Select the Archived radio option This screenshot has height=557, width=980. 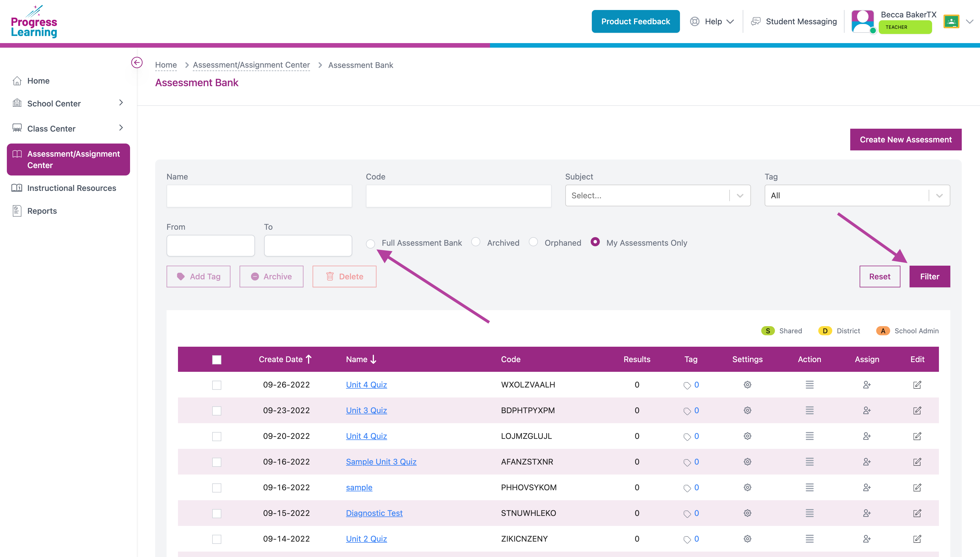[x=476, y=242]
